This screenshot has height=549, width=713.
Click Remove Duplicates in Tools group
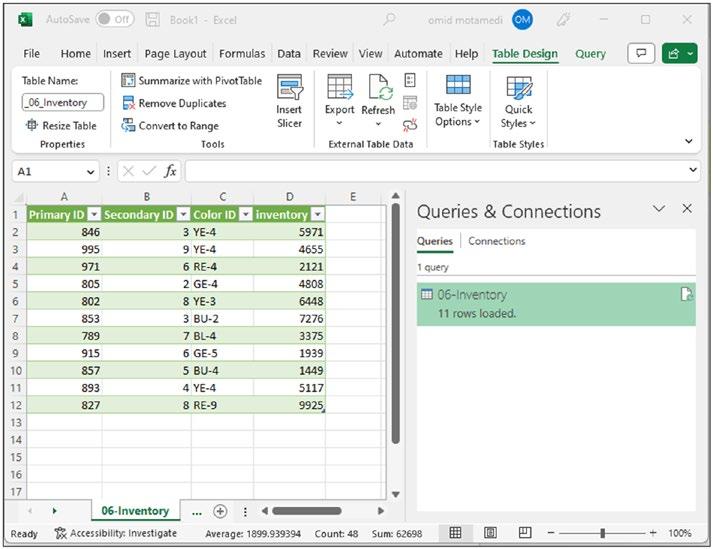pos(174,103)
